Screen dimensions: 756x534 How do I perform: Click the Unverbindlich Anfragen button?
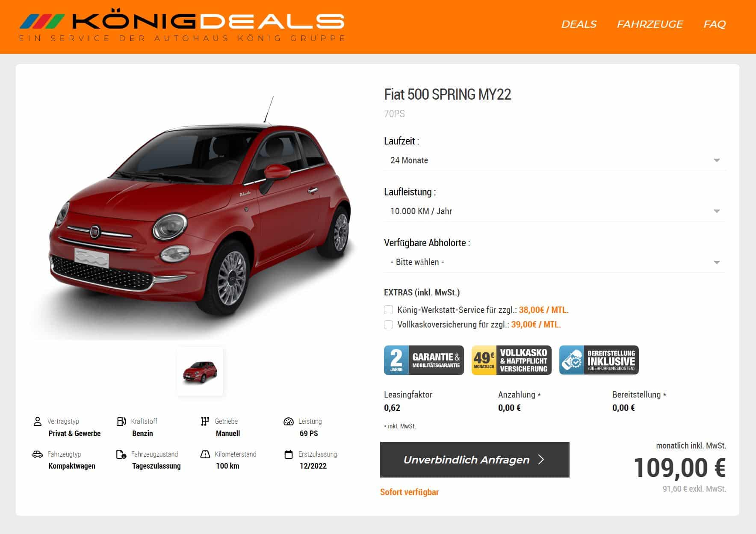point(475,460)
